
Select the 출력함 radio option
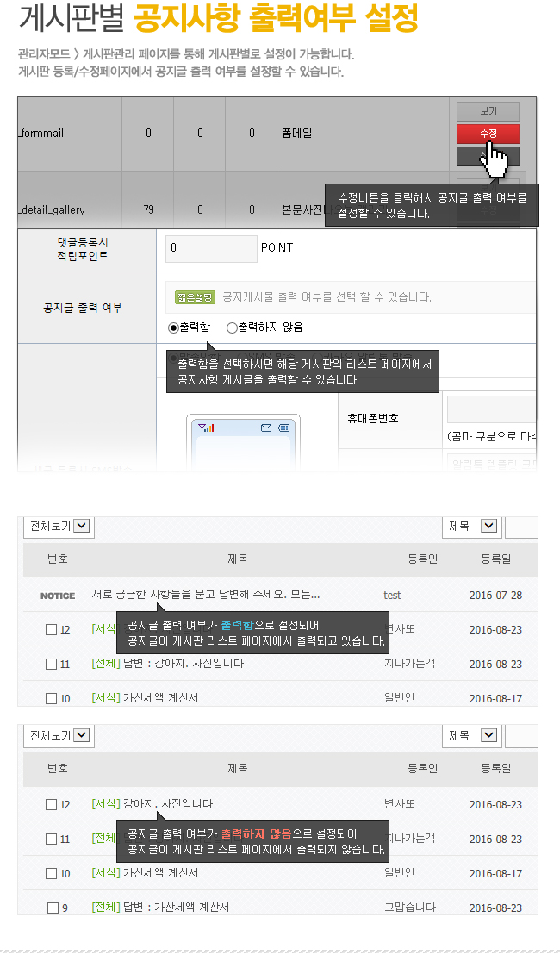(173, 328)
